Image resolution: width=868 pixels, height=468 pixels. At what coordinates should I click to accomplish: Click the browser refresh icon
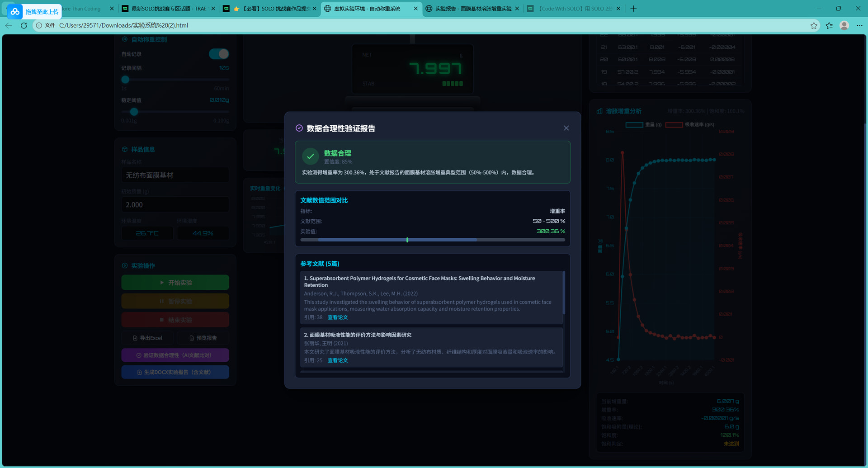pos(24,25)
